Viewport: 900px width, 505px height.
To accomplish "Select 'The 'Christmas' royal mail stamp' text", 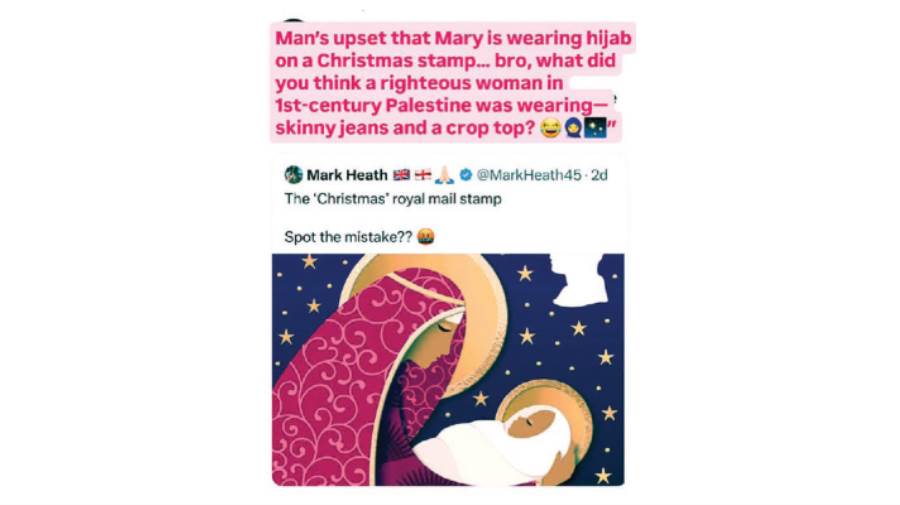I will pyautogui.click(x=393, y=199).
